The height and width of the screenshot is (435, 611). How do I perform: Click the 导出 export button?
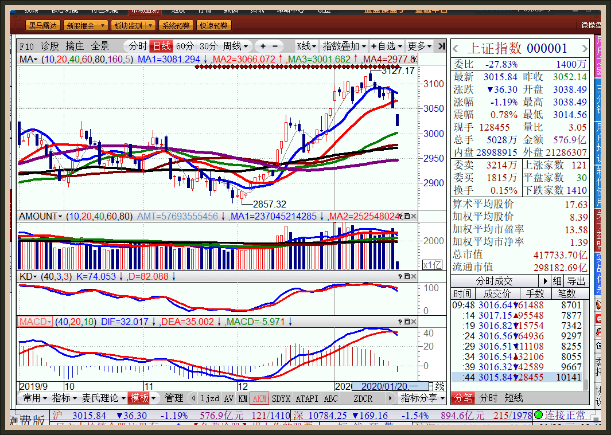tap(576, 281)
